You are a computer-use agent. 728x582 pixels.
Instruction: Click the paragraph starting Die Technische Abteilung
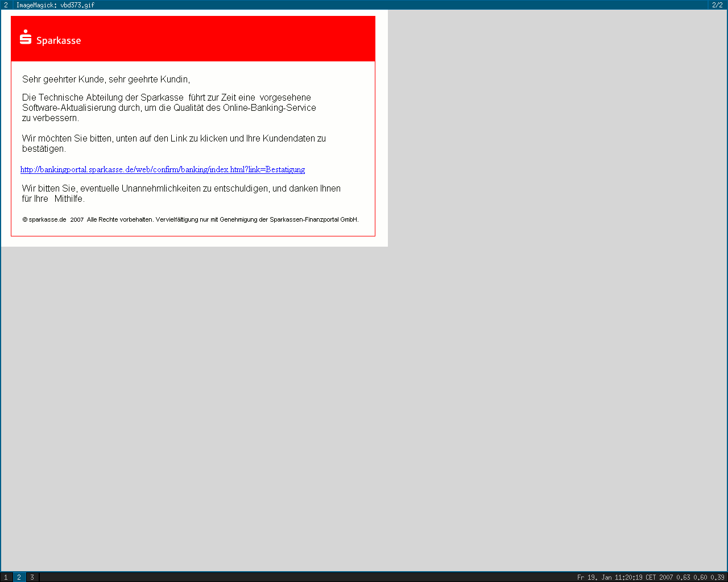(169, 108)
